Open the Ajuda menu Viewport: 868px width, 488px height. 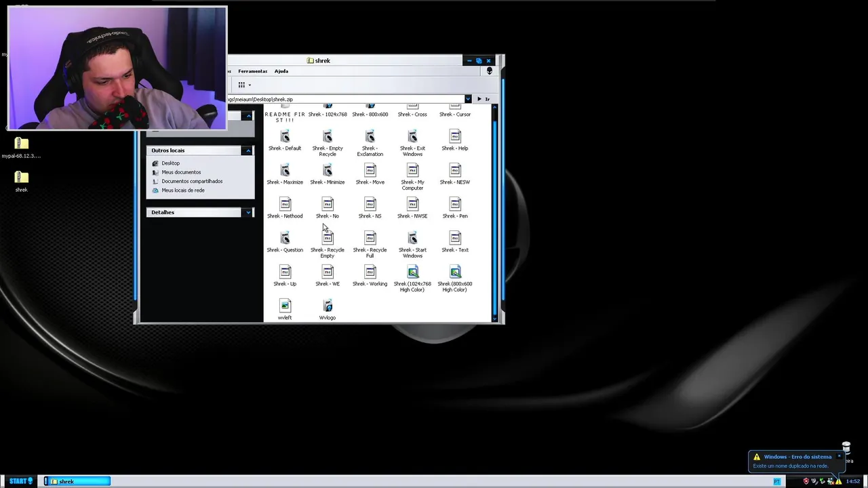[x=281, y=71]
